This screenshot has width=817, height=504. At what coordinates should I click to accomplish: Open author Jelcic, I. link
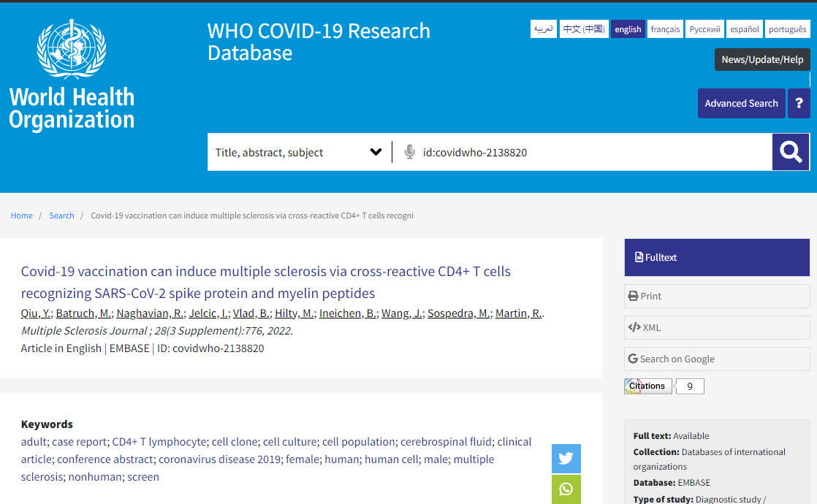208,313
